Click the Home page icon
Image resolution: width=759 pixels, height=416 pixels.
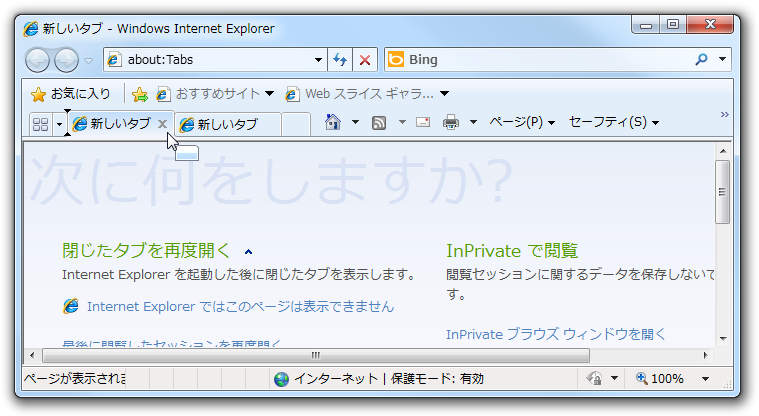(333, 123)
